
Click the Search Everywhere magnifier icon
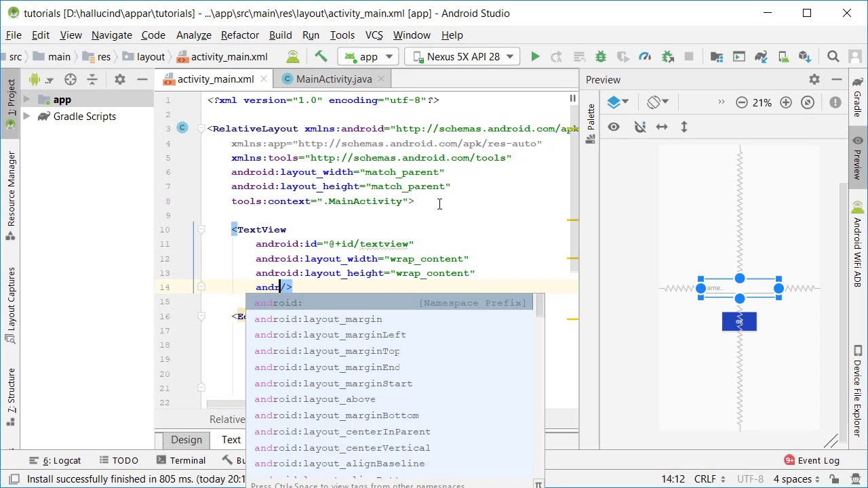tap(833, 57)
